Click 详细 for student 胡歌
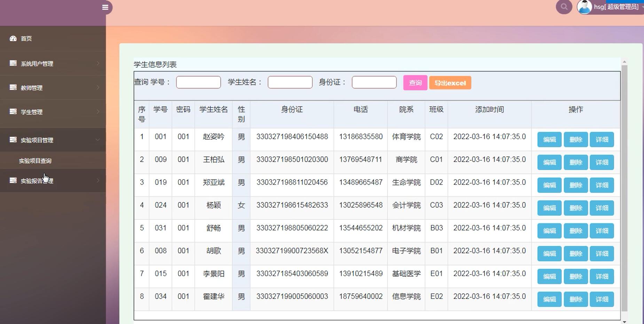644x324 pixels. coord(602,254)
